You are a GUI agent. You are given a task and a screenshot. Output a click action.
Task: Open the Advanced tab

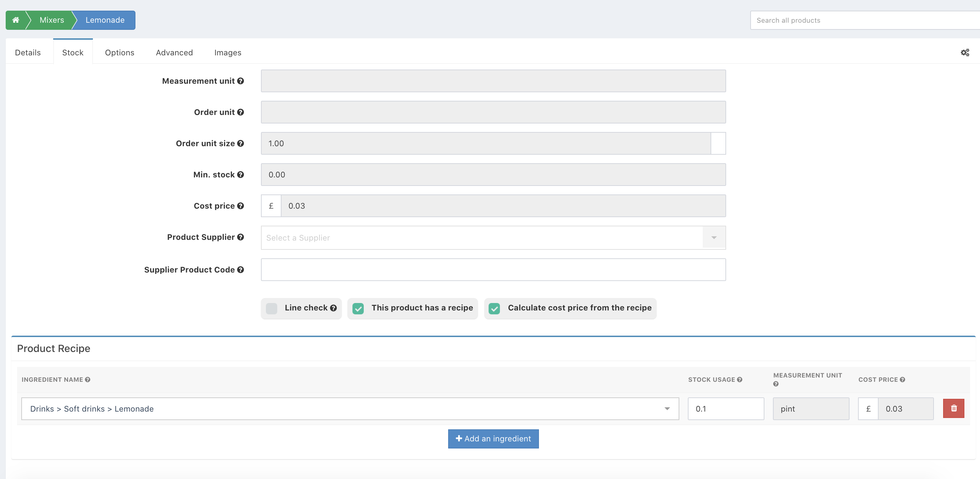(174, 53)
